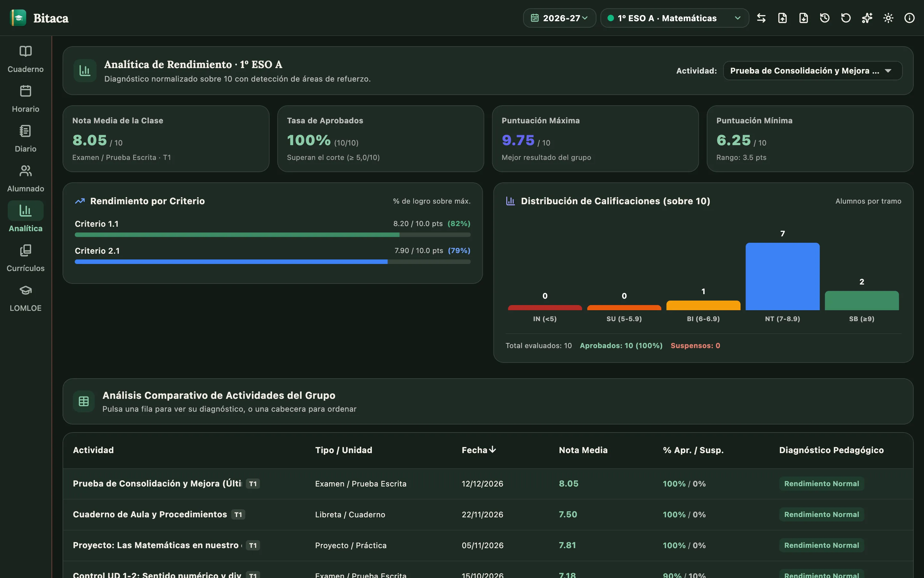The height and width of the screenshot is (578, 924).
Task: Expand the Actividad selector dropdown
Action: click(x=813, y=71)
